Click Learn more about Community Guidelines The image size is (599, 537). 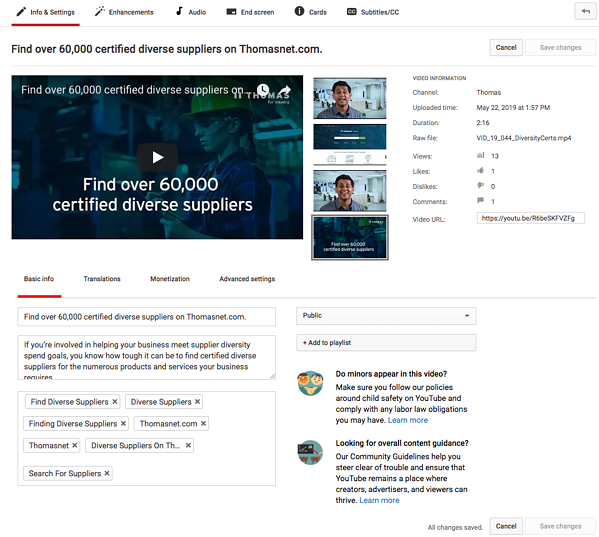pos(379,500)
